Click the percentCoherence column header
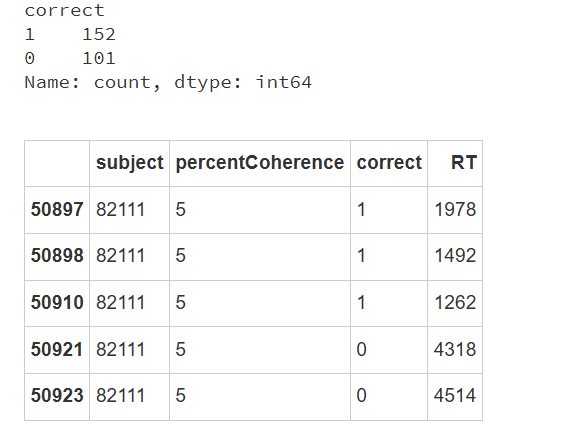Viewport: 569px width, 427px height. [260, 163]
